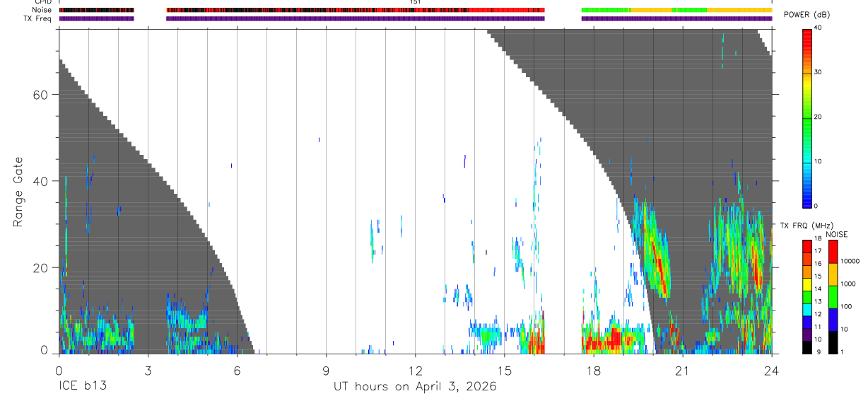Screen dimensions: 868x401
Task: Click the 30 tick on the POWER scale
Action: (818, 73)
